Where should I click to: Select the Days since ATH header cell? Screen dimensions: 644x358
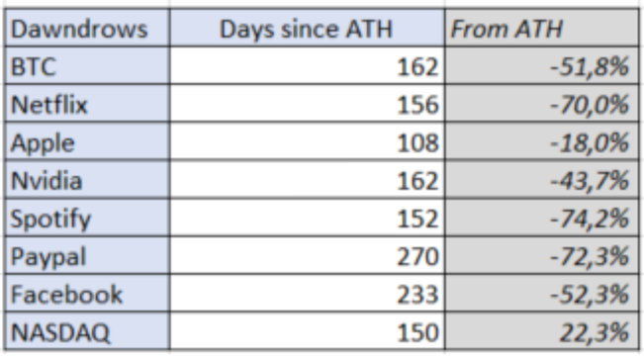308,28
